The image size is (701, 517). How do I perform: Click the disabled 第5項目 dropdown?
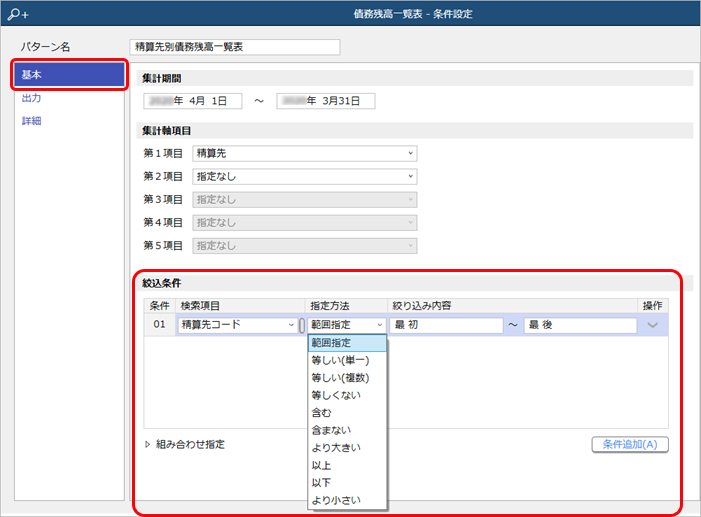pyautogui.click(x=305, y=246)
